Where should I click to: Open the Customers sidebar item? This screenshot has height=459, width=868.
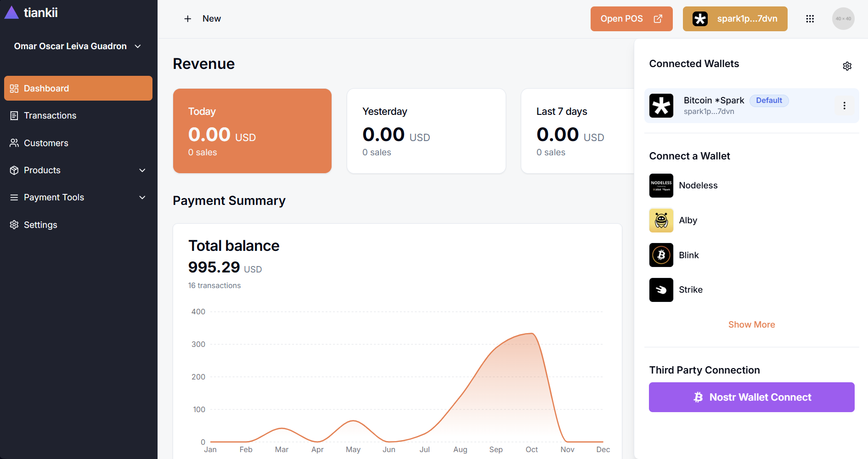[46, 143]
